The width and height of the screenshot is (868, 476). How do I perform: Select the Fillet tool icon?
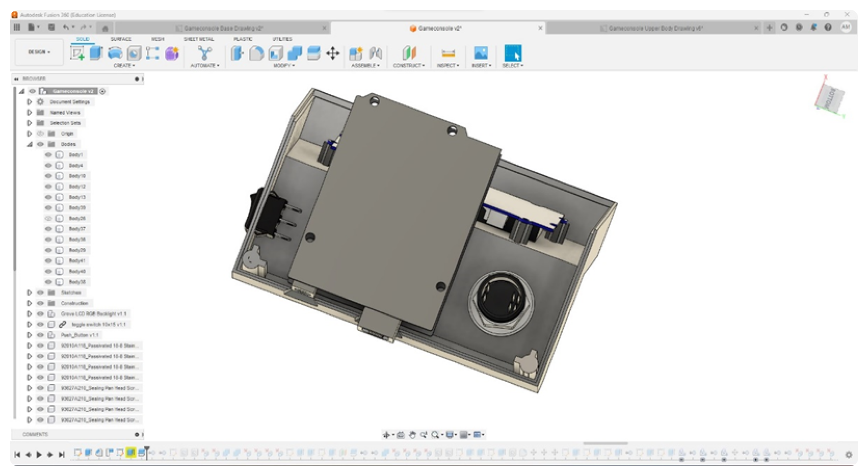(x=256, y=53)
